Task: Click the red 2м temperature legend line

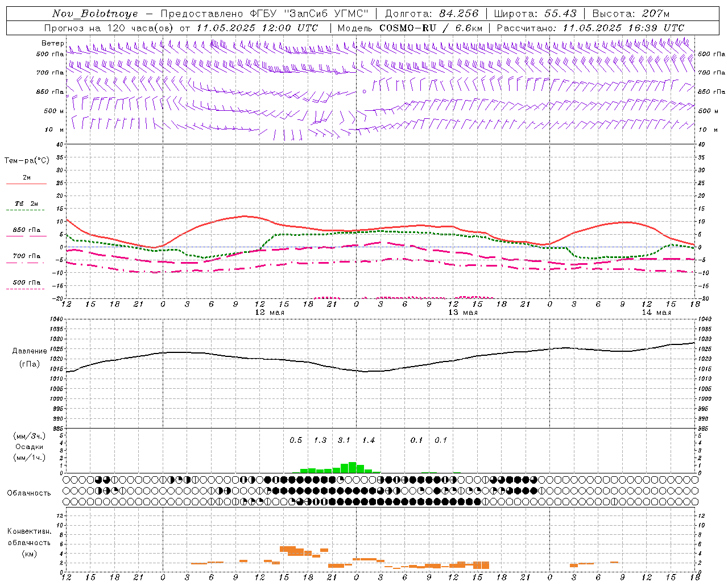Action: coord(26,184)
